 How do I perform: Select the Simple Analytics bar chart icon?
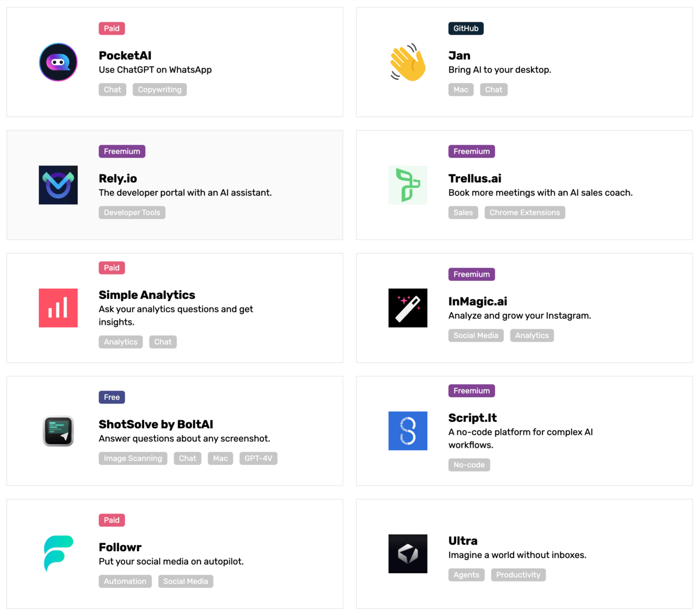[x=58, y=308]
